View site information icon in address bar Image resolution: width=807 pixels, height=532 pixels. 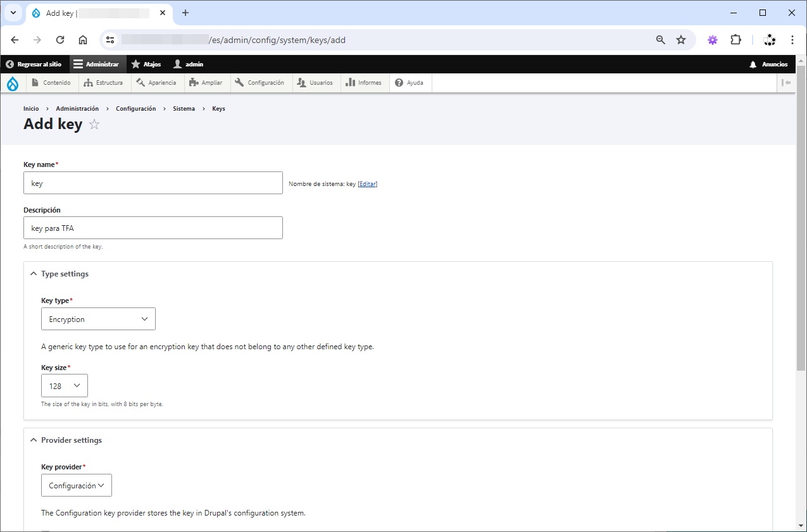point(111,40)
